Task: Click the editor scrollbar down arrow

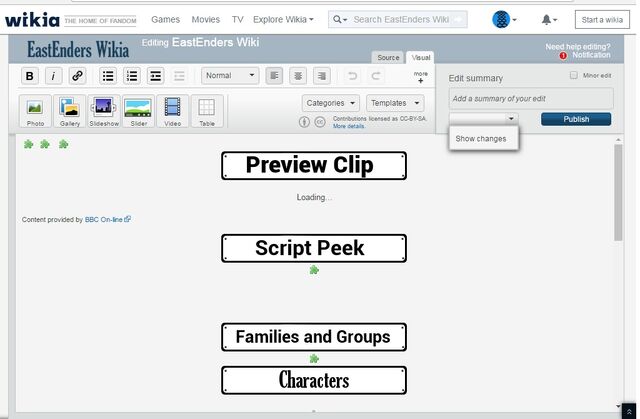Action: tap(618, 406)
